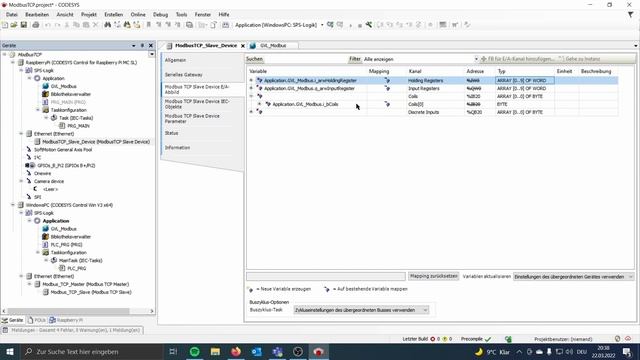Click the Gehe zu Instanz button
Screen dimensions: 640x360
coord(579,59)
